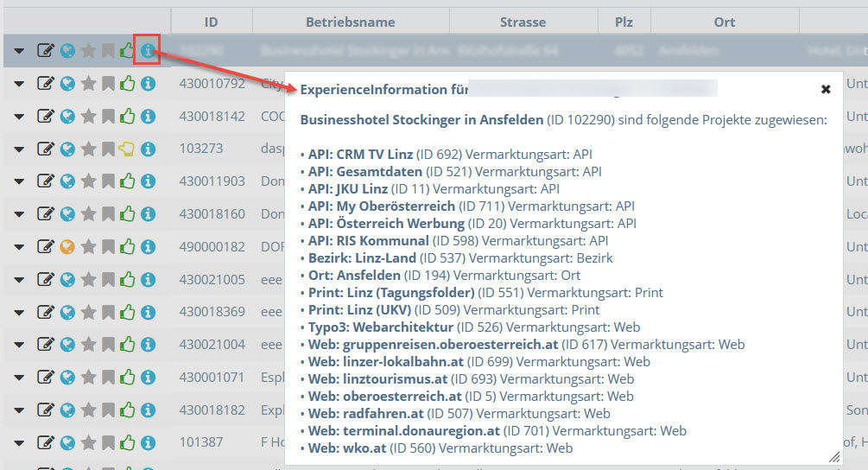This screenshot has width=868, height=470.
Task: Sort by ID column header
Action: point(212,22)
